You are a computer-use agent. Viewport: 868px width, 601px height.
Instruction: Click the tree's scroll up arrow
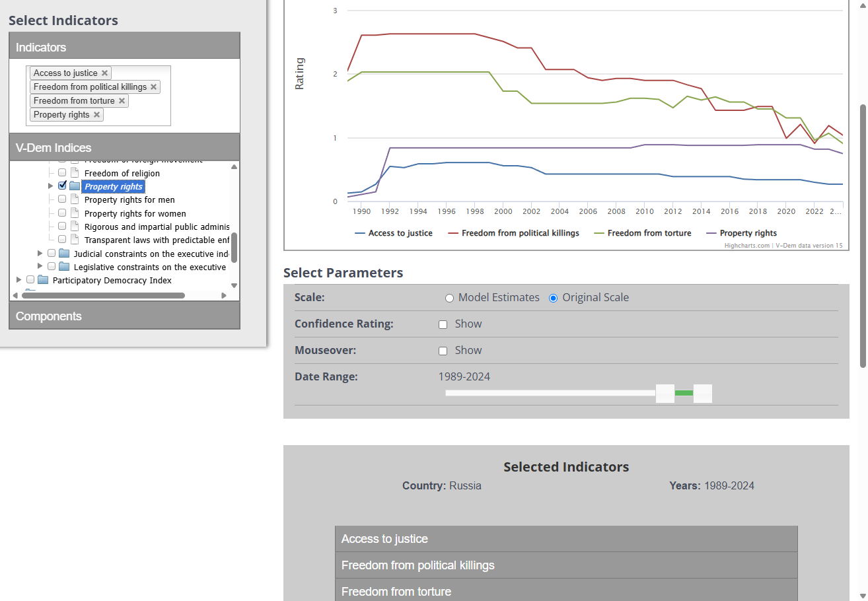(234, 166)
